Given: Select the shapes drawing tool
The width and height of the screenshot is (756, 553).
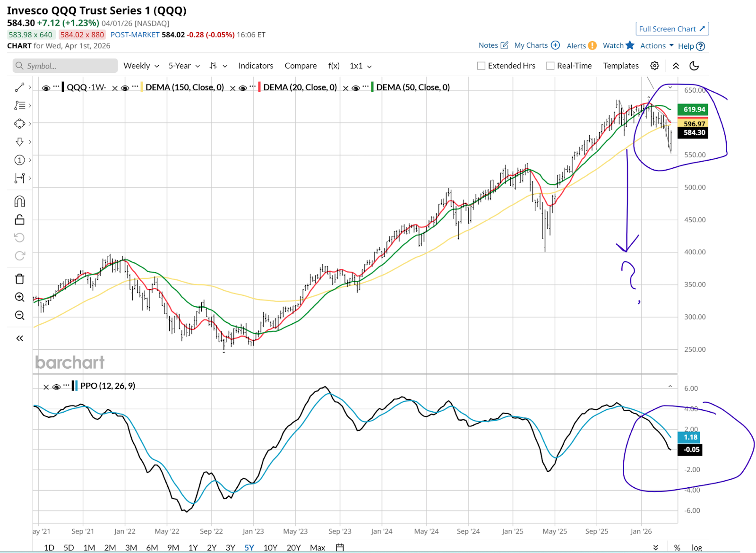Looking at the screenshot, I should pos(19,124).
